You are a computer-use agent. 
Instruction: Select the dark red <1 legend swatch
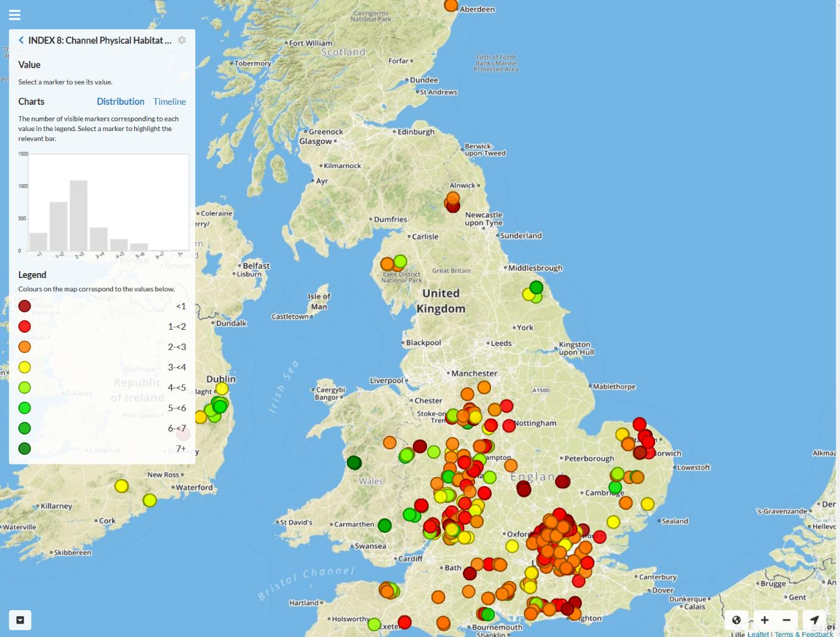(24, 306)
